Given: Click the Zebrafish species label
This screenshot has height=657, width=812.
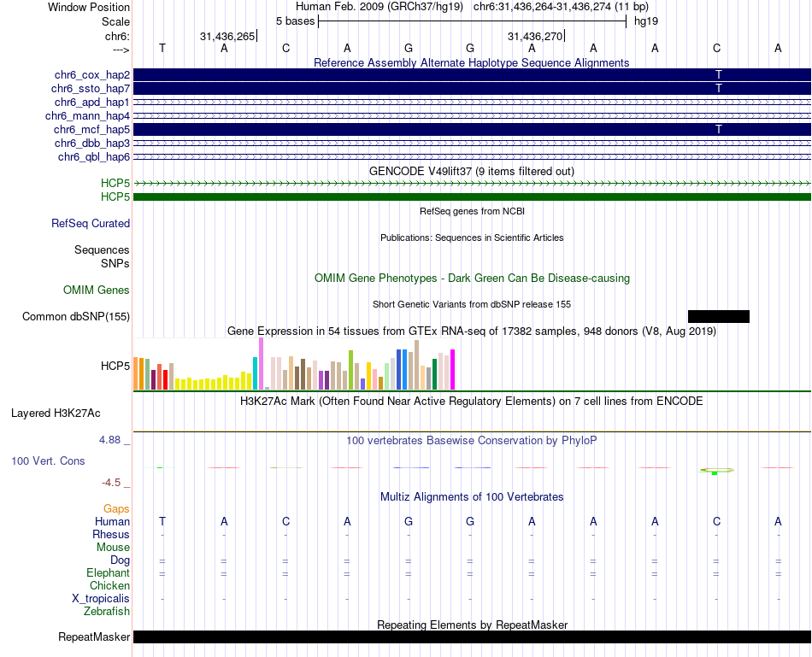Looking at the screenshot, I should point(106,612).
